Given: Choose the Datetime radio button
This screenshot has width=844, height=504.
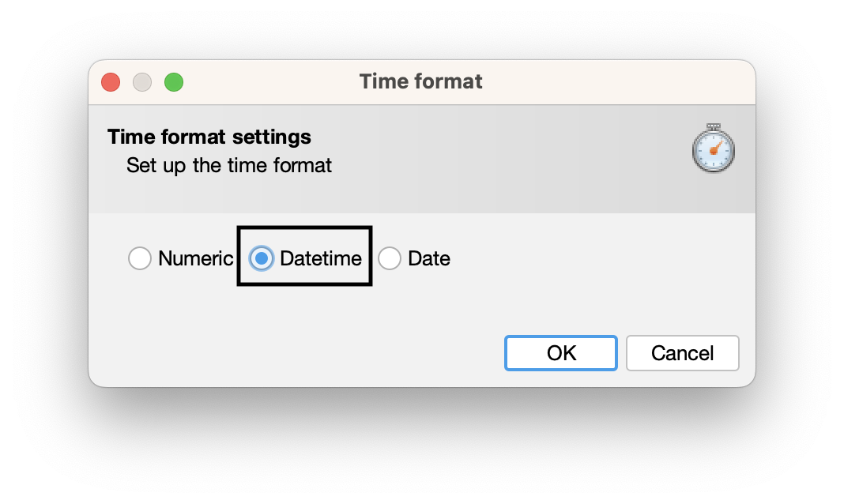Looking at the screenshot, I should [262, 258].
